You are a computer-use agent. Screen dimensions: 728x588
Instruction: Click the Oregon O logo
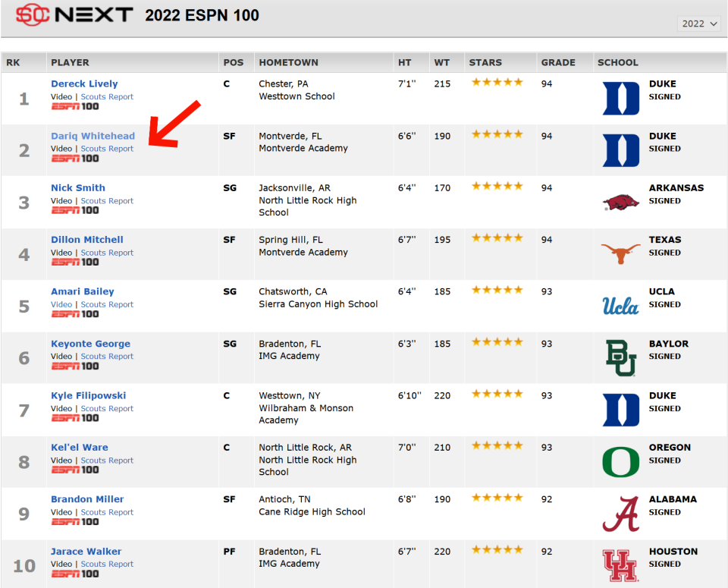tap(620, 462)
